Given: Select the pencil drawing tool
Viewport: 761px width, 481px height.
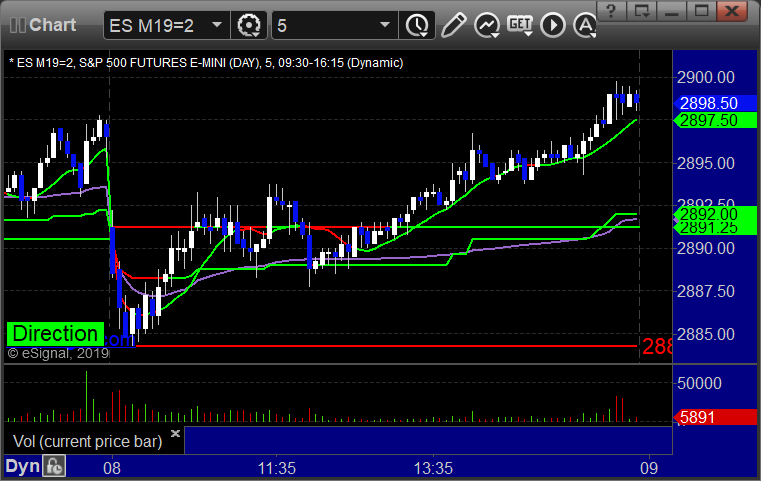Looking at the screenshot, I should click(452, 24).
